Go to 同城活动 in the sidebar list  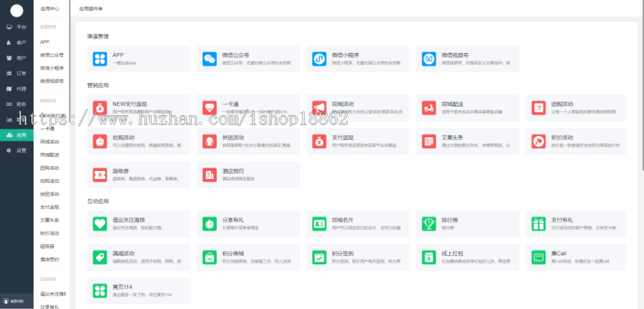click(x=49, y=142)
